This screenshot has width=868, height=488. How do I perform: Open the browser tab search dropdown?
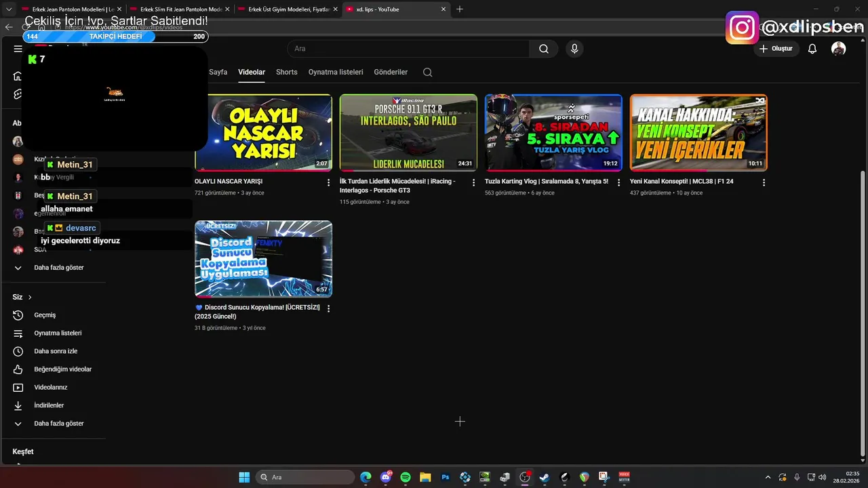[x=9, y=9]
